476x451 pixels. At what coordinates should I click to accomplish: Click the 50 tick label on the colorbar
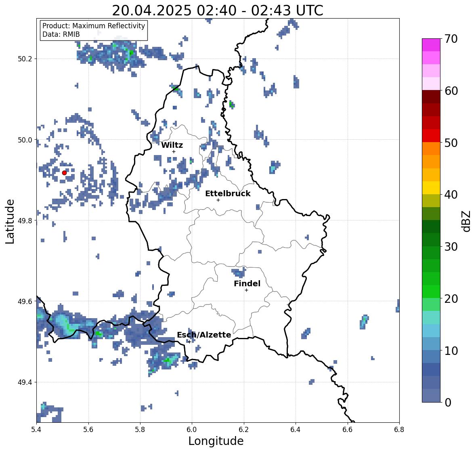[x=451, y=143]
